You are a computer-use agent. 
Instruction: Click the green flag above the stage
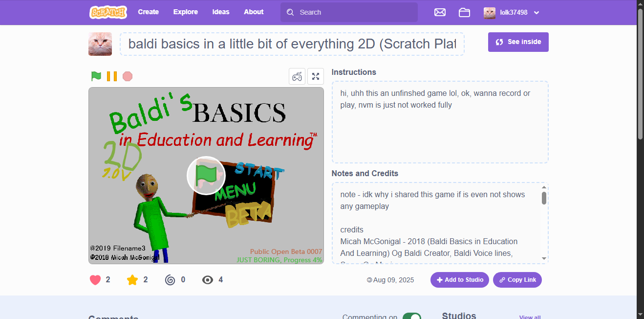(96, 76)
